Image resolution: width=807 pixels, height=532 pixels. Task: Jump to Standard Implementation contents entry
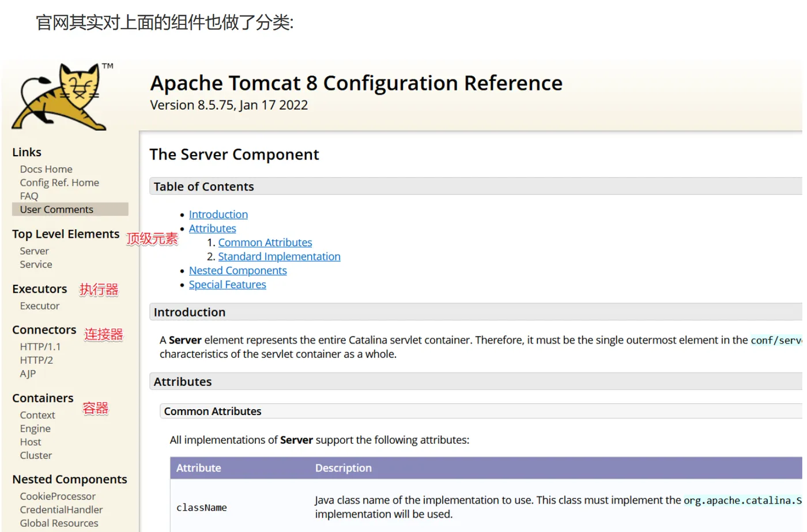click(279, 256)
